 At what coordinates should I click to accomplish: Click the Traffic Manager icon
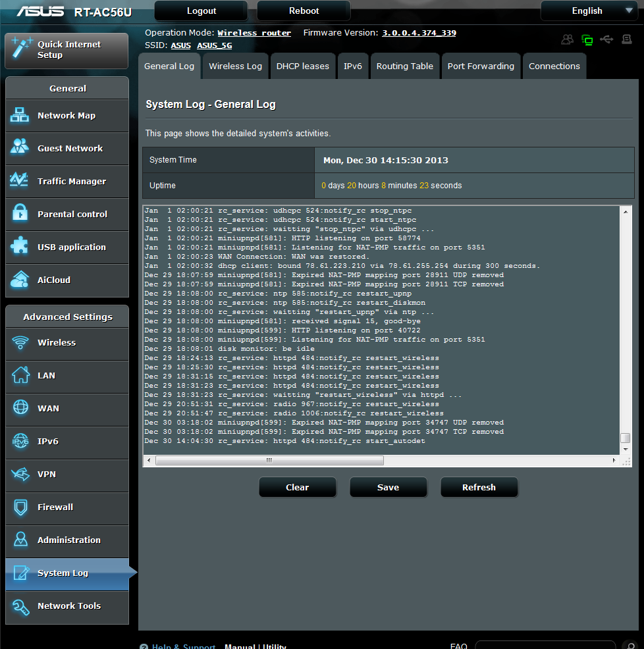click(x=19, y=180)
